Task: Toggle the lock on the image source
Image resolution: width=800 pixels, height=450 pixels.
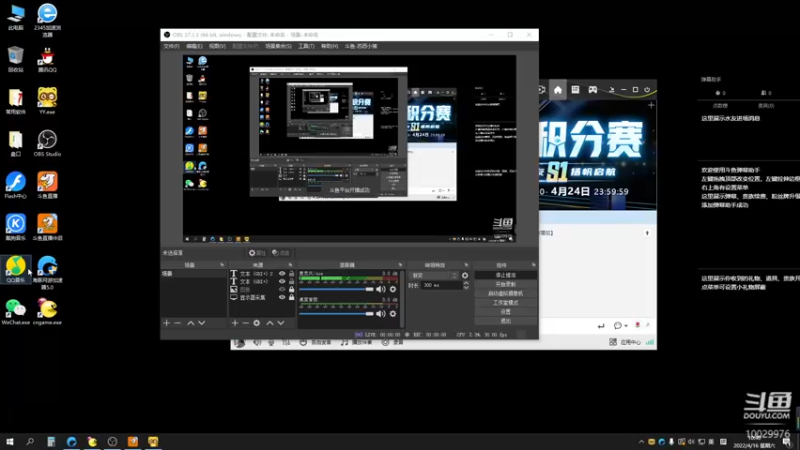Action: coord(291,289)
